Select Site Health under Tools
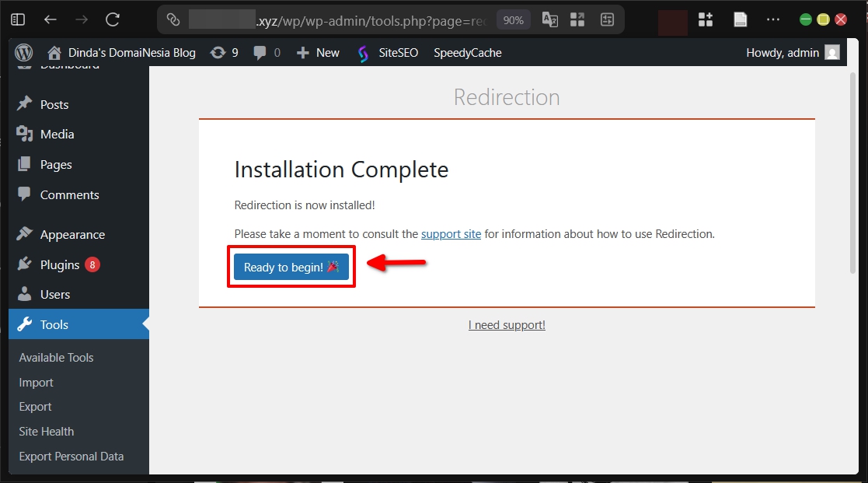Viewport: 868px width, 483px height. (46, 431)
